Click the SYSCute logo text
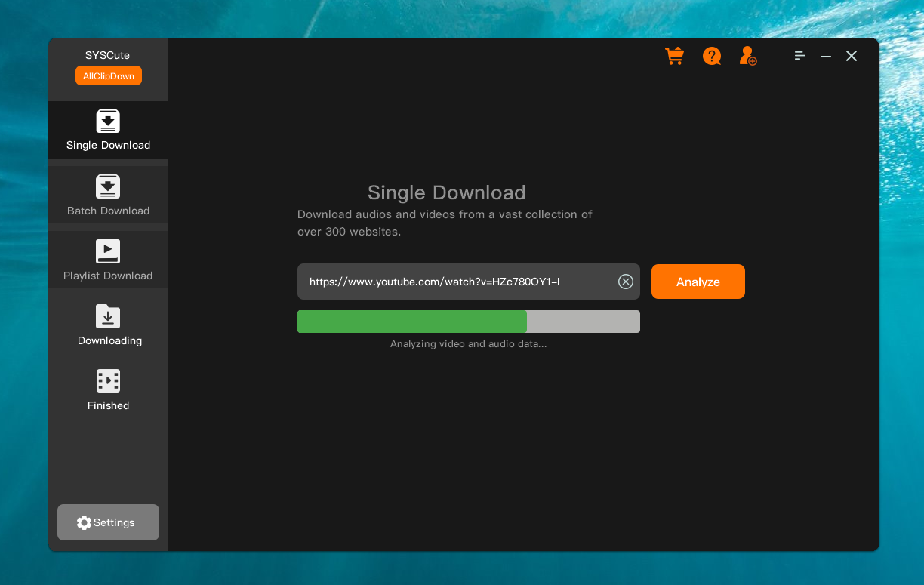Image resolution: width=924 pixels, height=585 pixels. [x=108, y=54]
